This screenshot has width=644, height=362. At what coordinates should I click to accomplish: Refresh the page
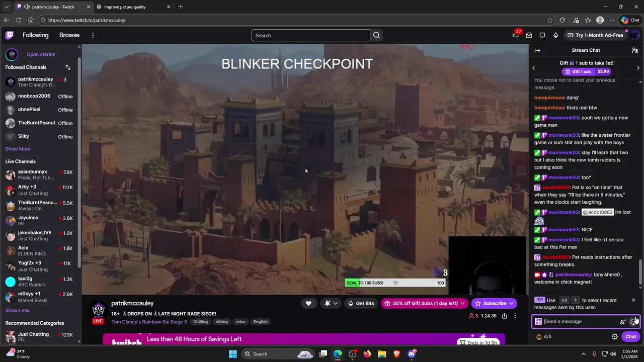click(19, 20)
